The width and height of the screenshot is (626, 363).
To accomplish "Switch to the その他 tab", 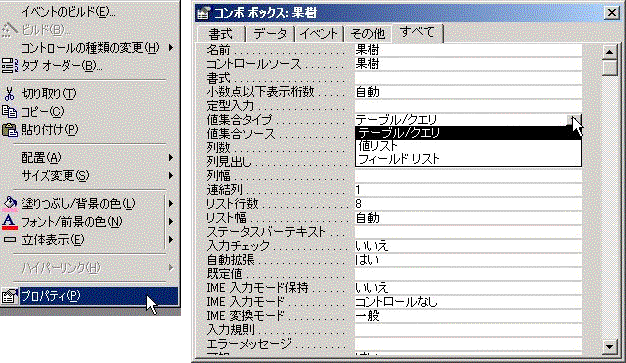I will [368, 34].
